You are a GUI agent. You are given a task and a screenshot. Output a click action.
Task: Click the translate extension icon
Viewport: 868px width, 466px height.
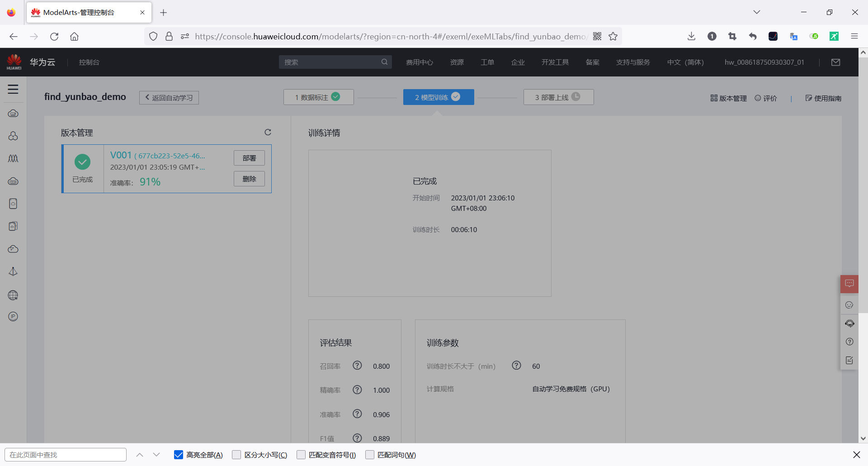pos(793,36)
